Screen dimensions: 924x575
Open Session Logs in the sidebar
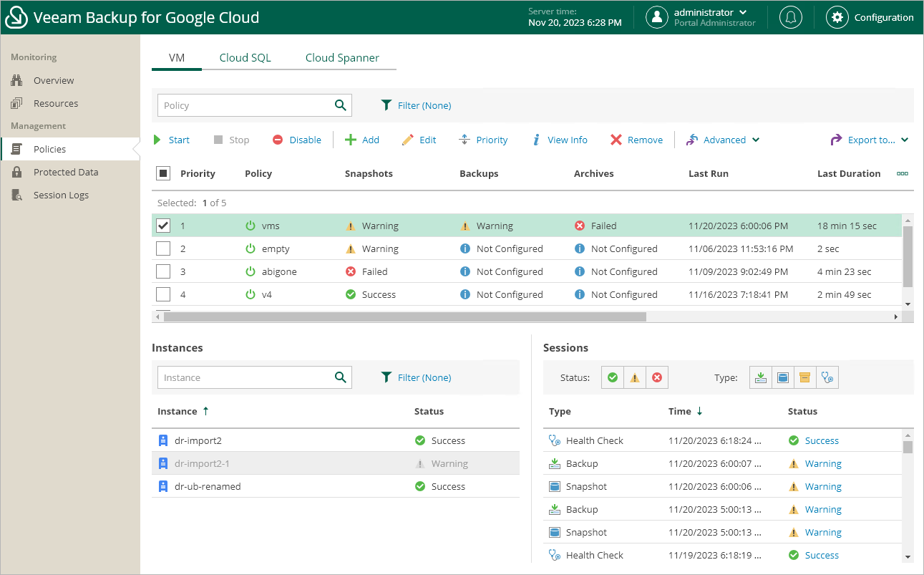(61, 195)
